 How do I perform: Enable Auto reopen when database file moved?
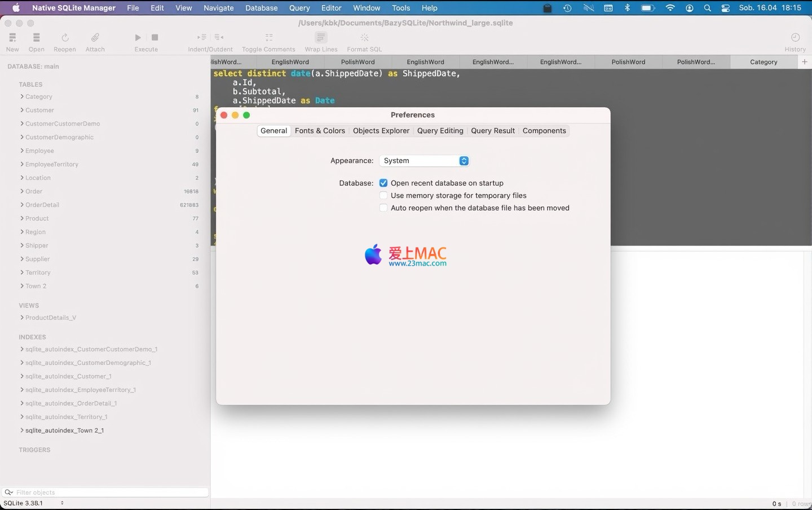[x=383, y=208]
